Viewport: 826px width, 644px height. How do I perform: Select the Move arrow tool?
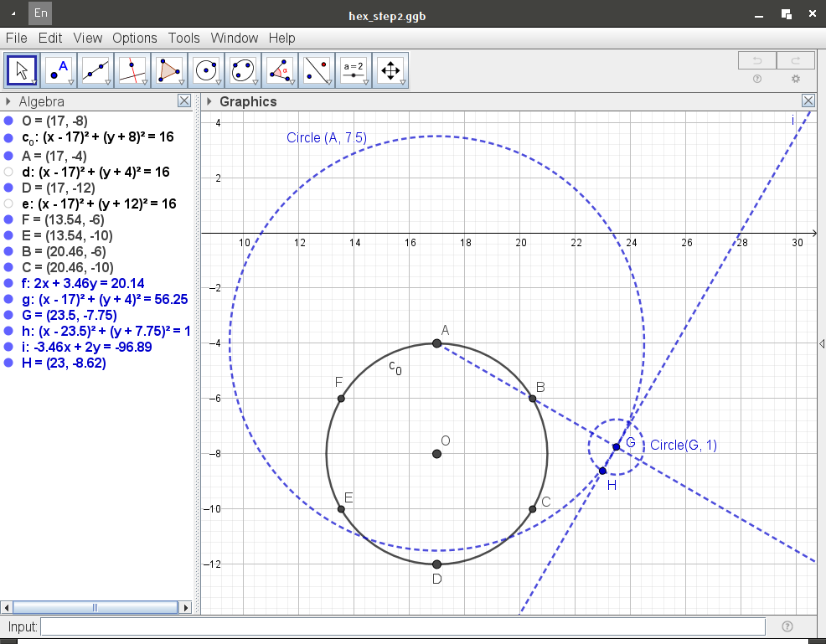point(23,70)
